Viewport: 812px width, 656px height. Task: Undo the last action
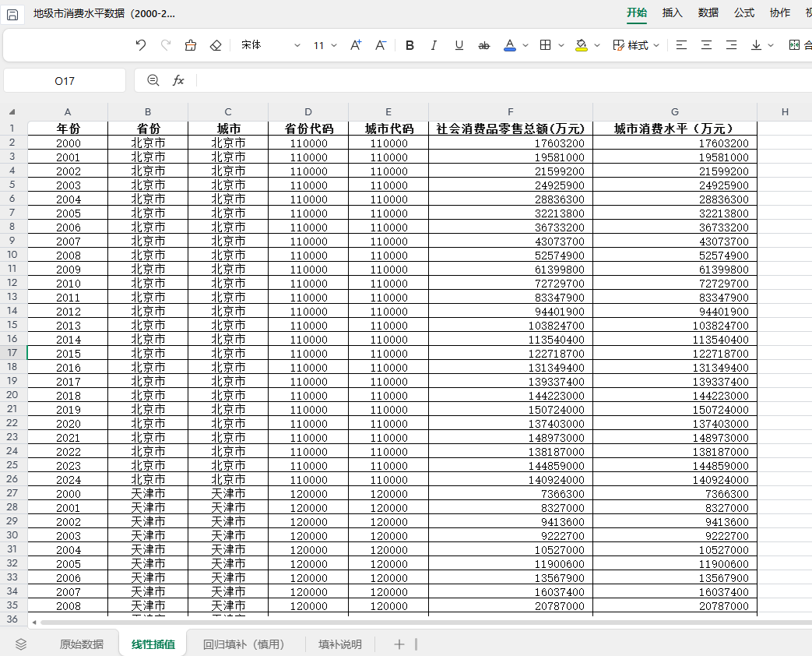[140, 46]
